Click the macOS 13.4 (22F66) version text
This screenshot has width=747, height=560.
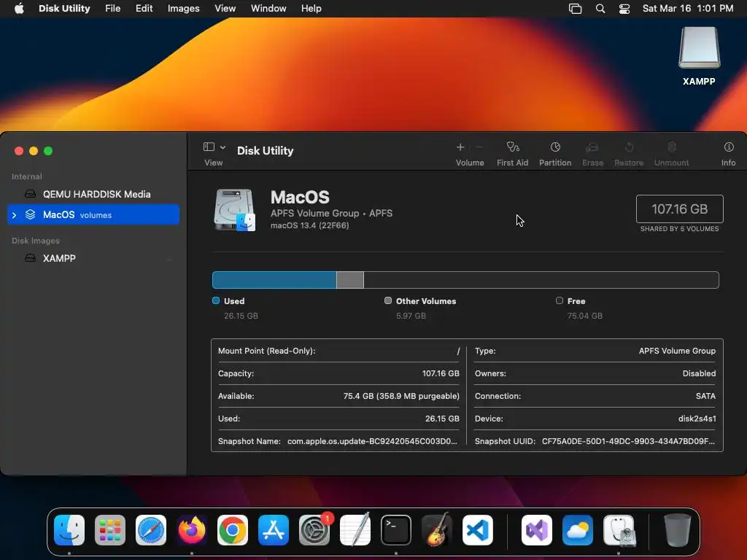click(x=309, y=226)
